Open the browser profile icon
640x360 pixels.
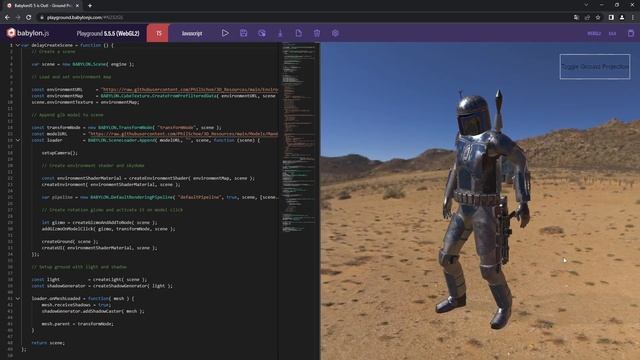pos(622,18)
